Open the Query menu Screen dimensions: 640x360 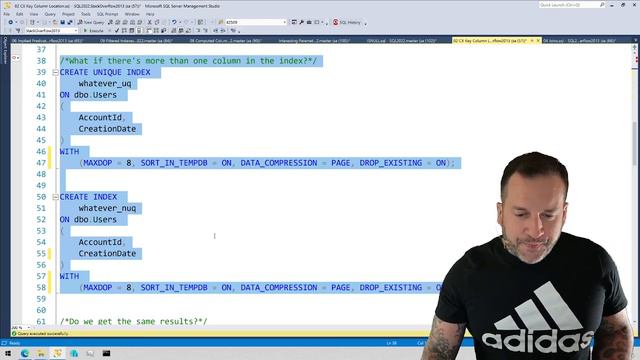coord(50,14)
